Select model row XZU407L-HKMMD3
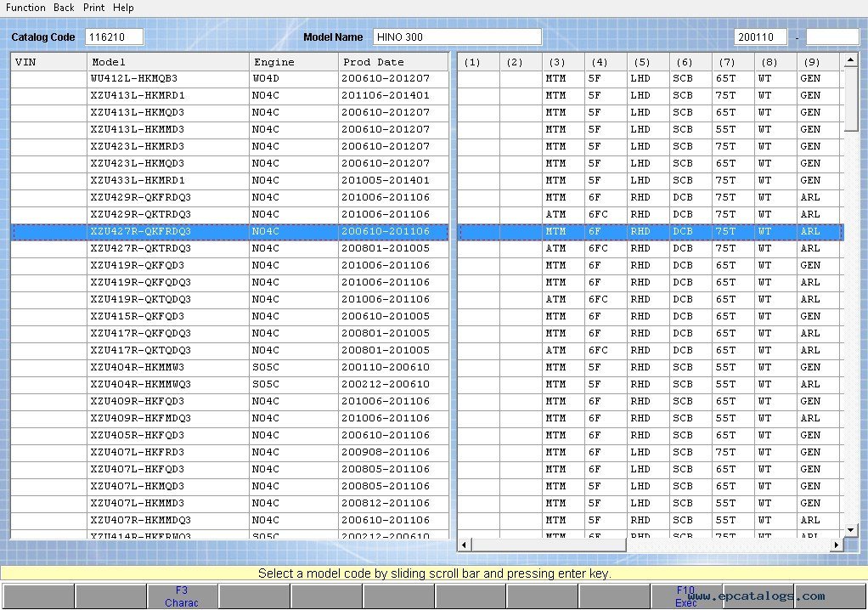 point(229,503)
